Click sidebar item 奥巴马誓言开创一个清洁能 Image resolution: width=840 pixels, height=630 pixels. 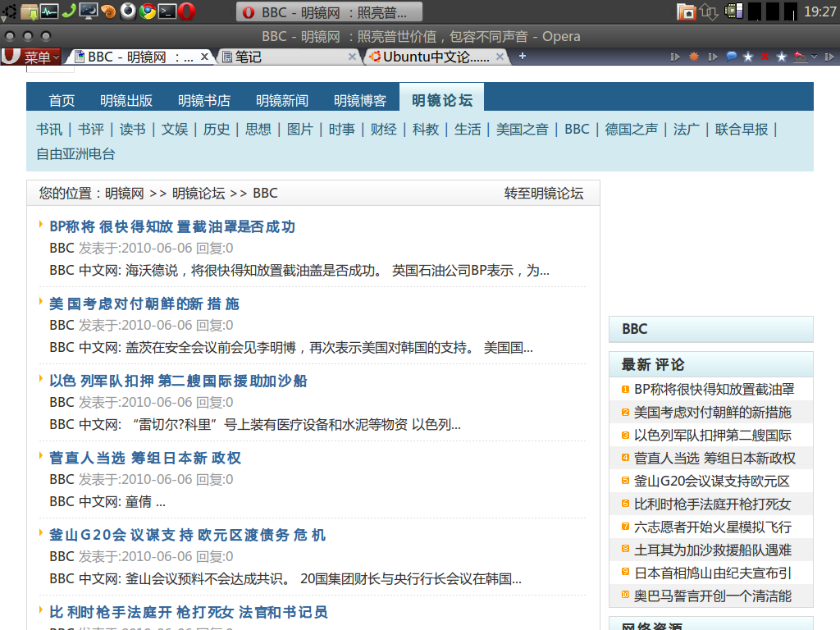[x=713, y=596]
